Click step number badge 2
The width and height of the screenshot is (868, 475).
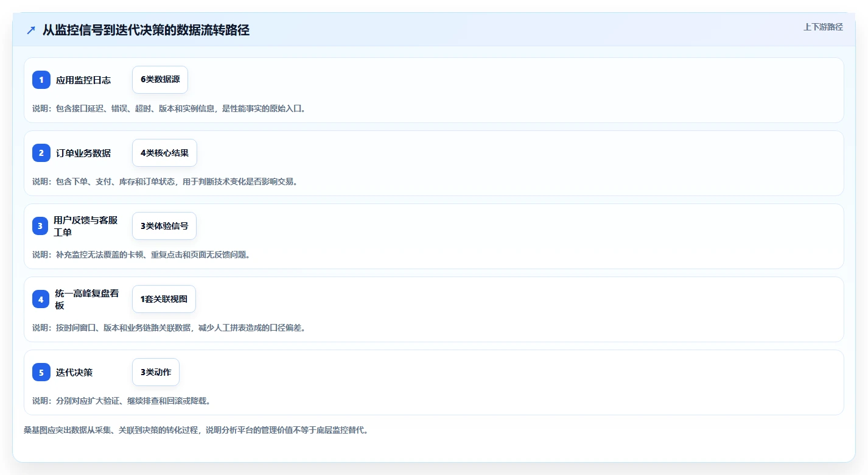point(41,153)
